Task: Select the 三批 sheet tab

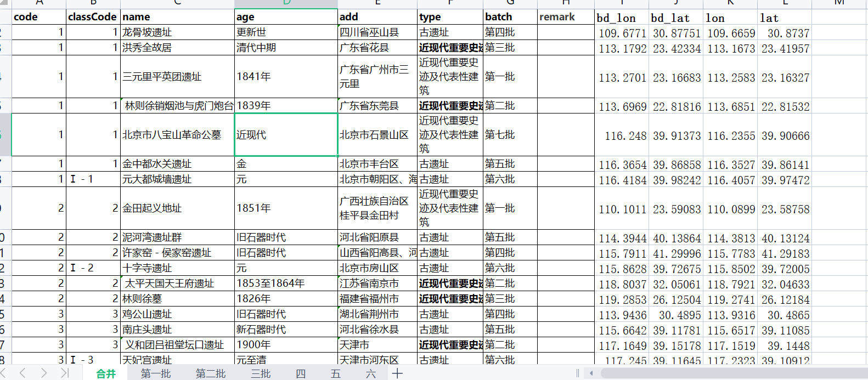Action: tap(261, 373)
